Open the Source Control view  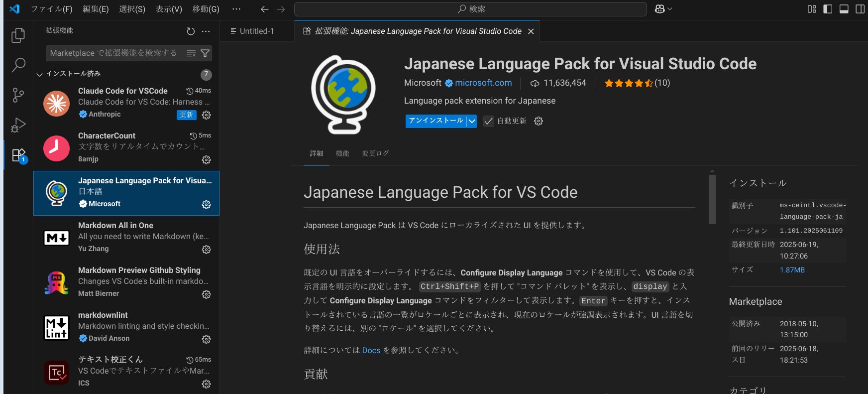click(18, 95)
